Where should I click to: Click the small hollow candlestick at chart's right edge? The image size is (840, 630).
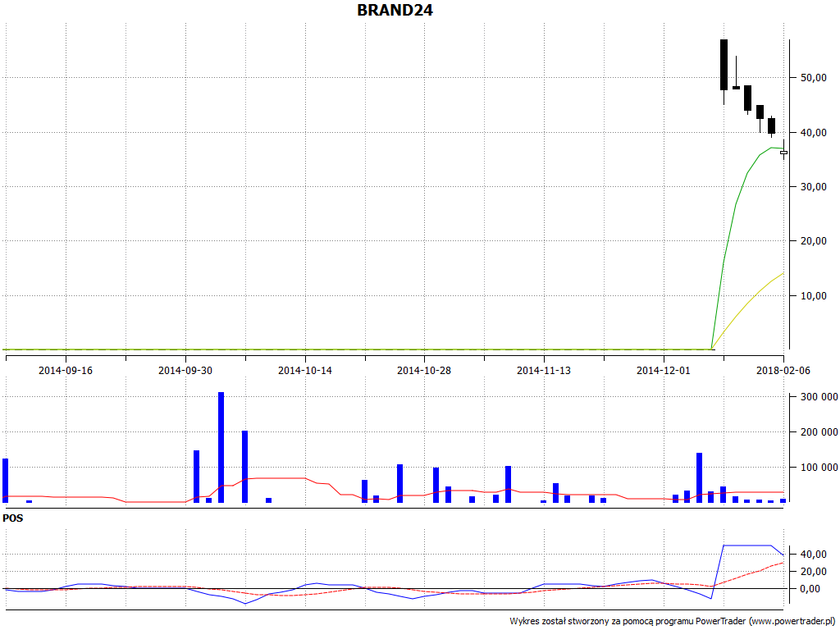coord(783,152)
